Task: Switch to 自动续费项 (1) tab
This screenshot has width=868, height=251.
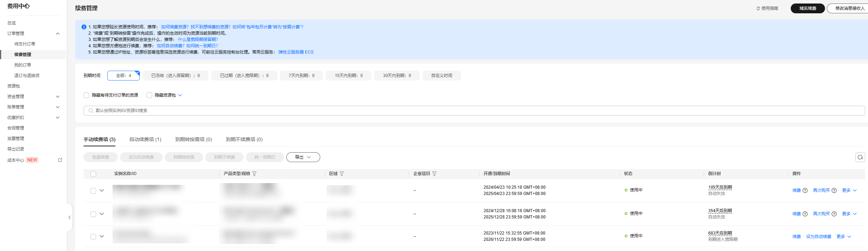Action: [x=145, y=139]
